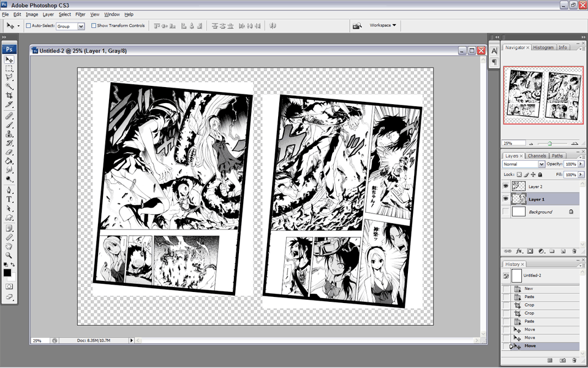Select the Rectangular Marquee tool
This screenshot has height=368, width=588.
click(9, 68)
